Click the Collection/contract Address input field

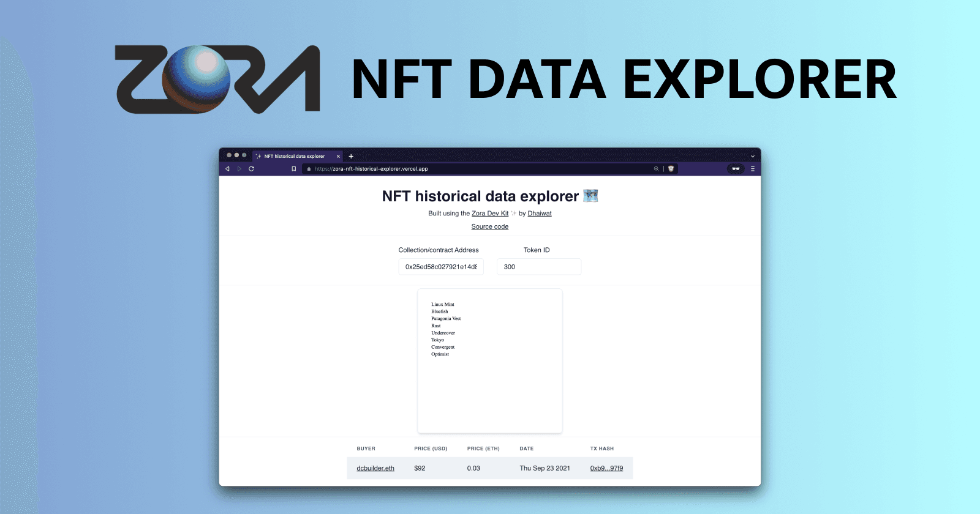[441, 267]
